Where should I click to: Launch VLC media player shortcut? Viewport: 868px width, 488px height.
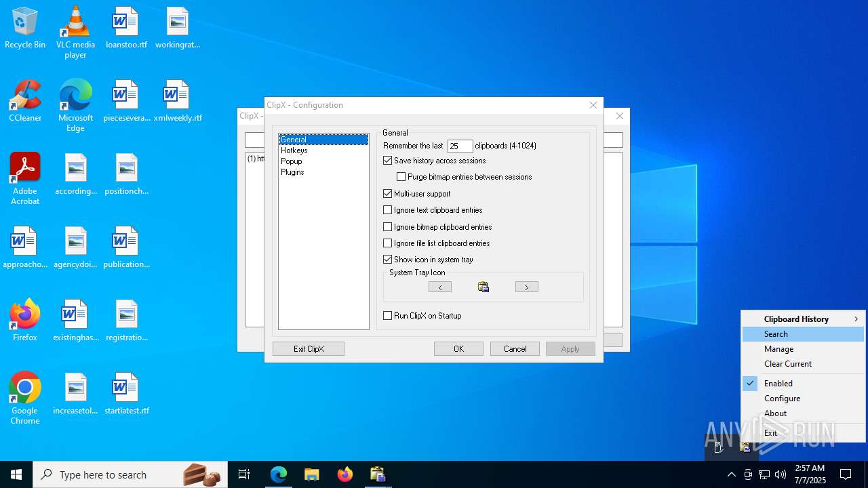(75, 33)
